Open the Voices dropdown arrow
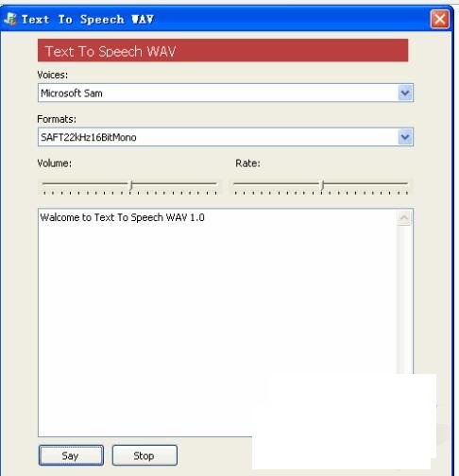This screenshot has height=476, width=459. coord(405,93)
